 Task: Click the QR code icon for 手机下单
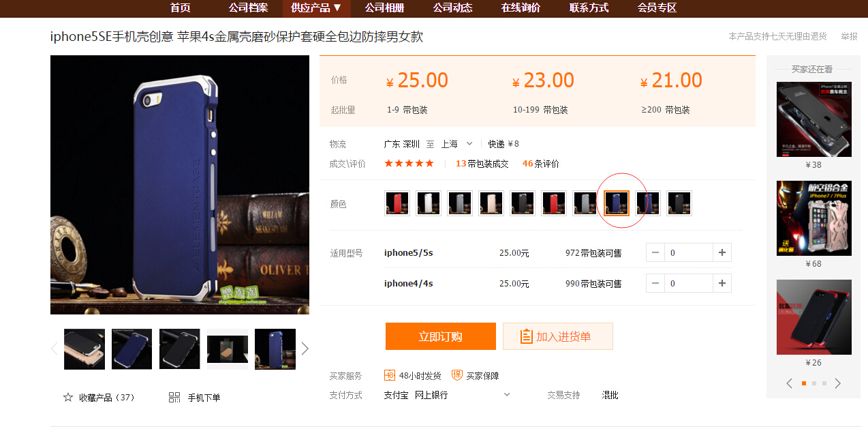tap(174, 397)
